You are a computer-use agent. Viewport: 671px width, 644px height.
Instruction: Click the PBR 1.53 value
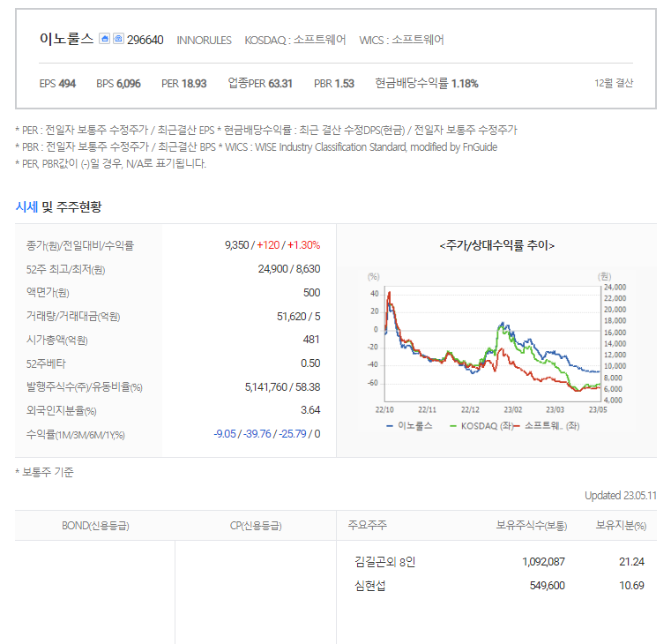coord(334,84)
